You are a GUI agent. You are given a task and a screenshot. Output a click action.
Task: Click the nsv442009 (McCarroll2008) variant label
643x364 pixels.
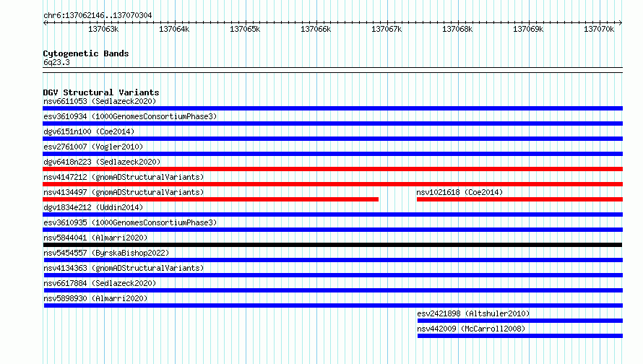[471, 329]
